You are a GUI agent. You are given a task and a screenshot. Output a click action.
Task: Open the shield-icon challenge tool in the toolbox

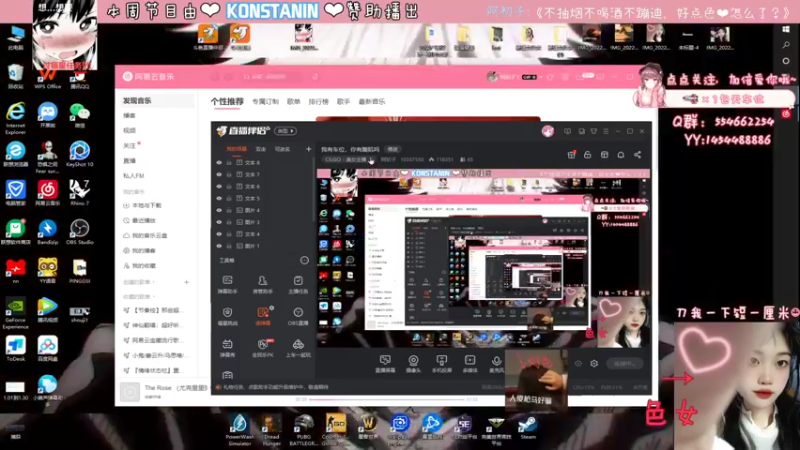[228, 316]
